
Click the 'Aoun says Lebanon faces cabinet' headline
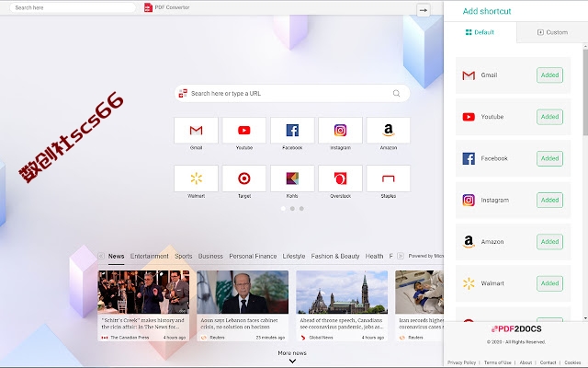point(239,324)
